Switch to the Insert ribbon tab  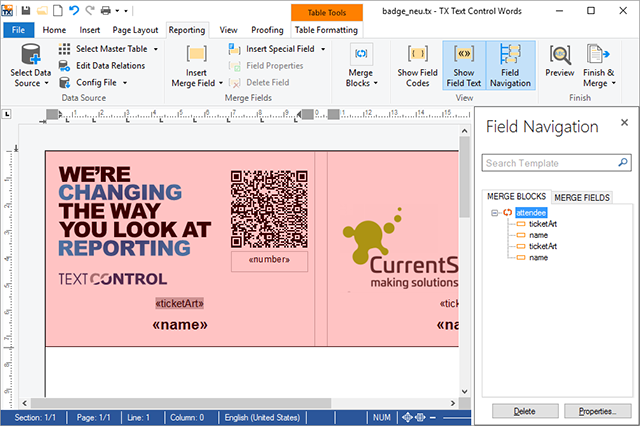[x=89, y=30]
